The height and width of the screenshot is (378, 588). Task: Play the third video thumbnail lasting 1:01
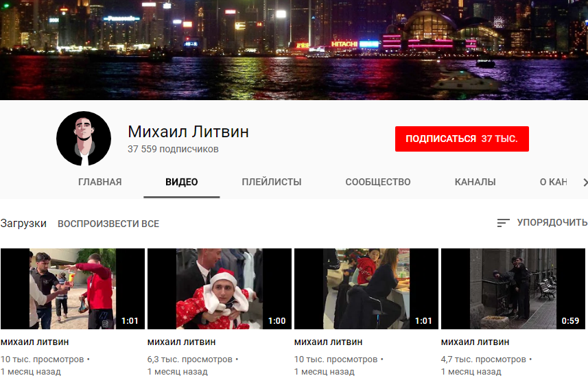(x=366, y=289)
